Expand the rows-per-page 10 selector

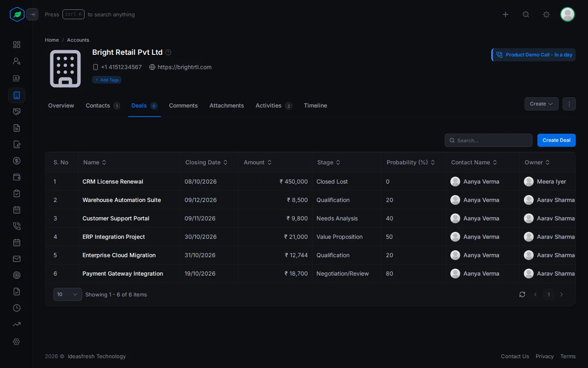(68, 294)
